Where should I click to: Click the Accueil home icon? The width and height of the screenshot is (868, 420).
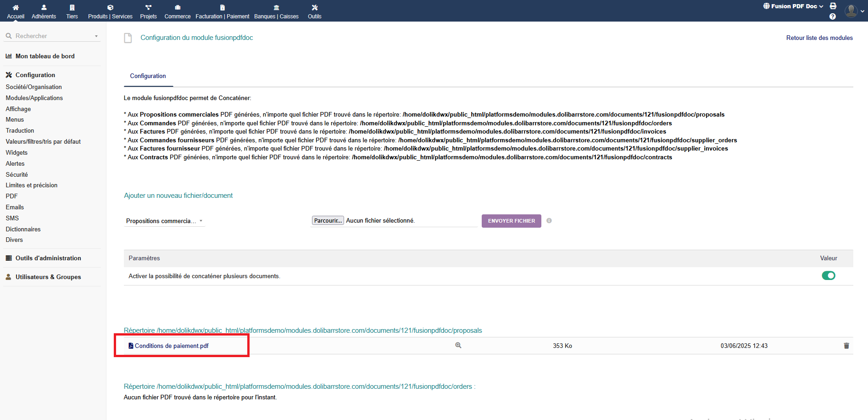16,8
